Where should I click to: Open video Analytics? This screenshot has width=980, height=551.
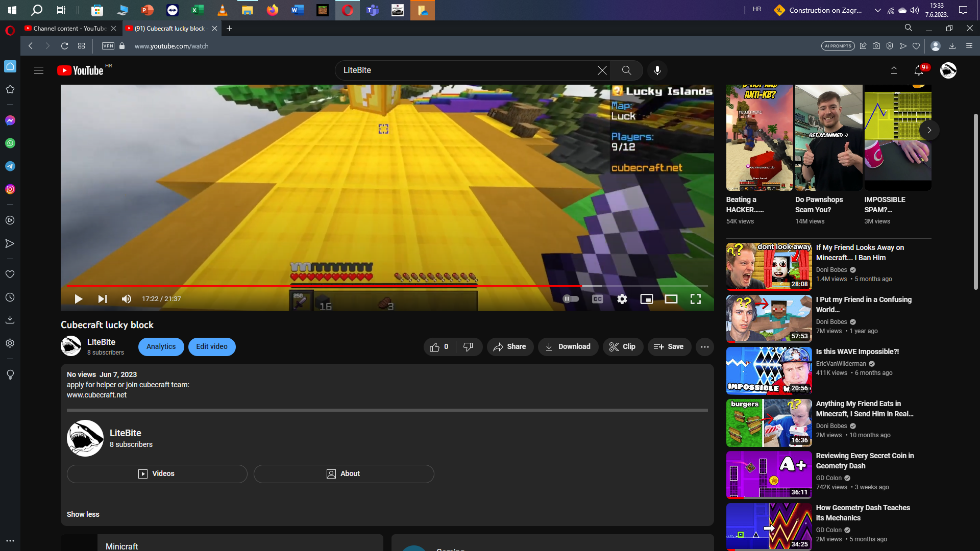click(x=161, y=347)
